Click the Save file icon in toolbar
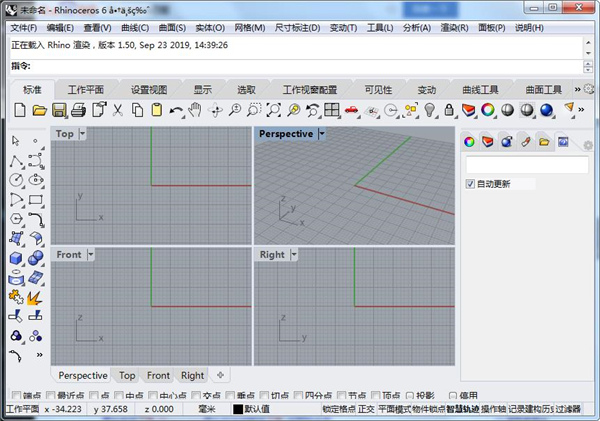This screenshot has height=421, width=600. tap(58, 110)
